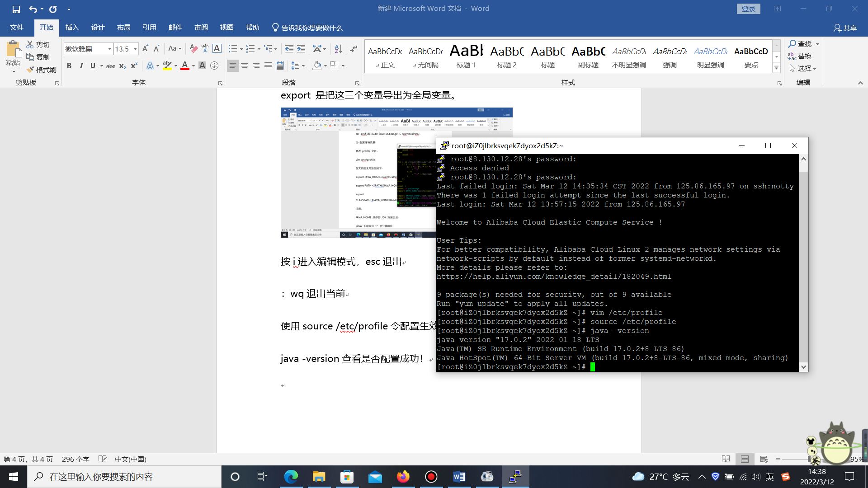Decrease paragraph indent
The image size is (868, 488).
point(289,49)
